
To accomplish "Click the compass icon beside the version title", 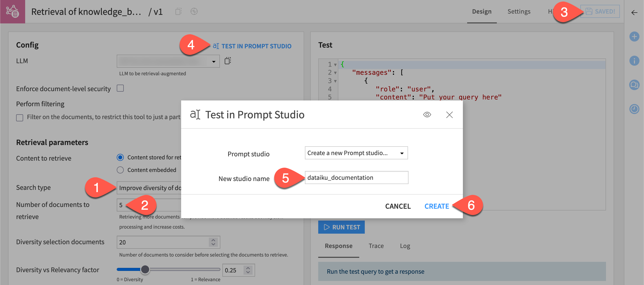I will tap(194, 11).
